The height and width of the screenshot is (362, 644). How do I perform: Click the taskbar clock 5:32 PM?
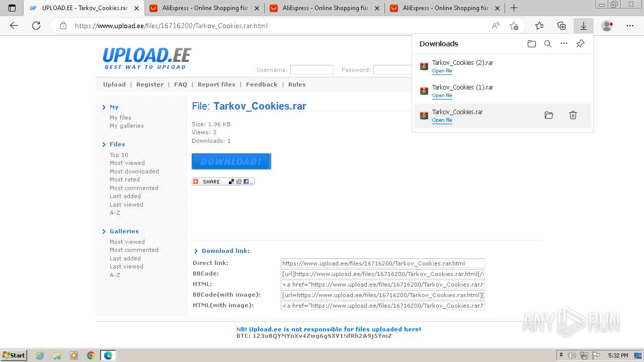[618, 355]
